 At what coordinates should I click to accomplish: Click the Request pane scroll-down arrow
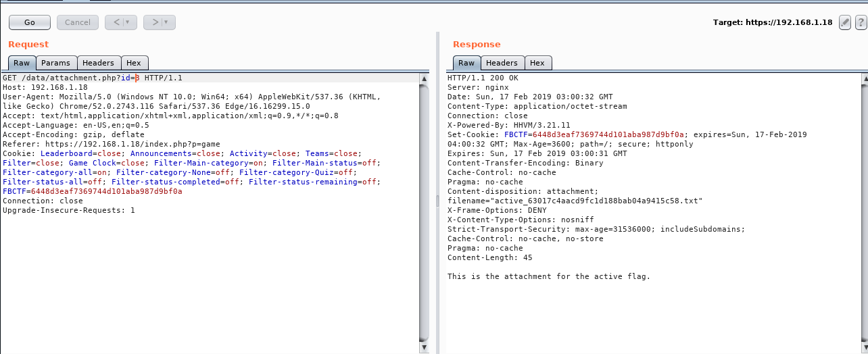pos(424,348)
